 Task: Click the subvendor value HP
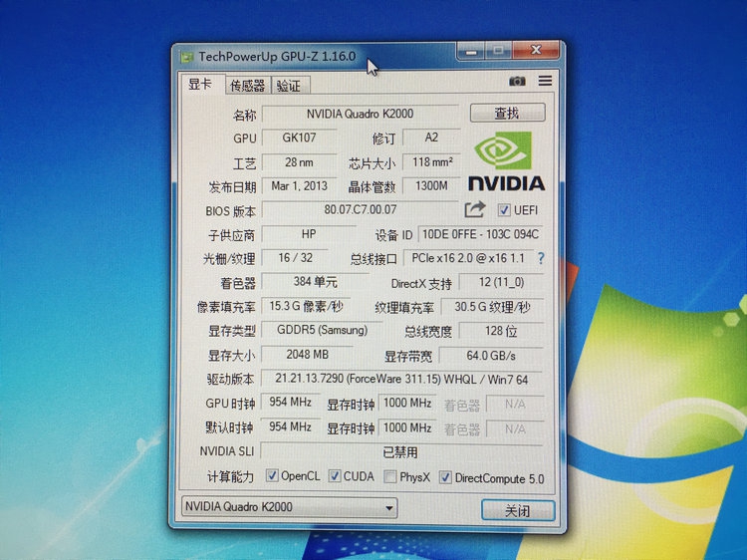click(309, 234)
